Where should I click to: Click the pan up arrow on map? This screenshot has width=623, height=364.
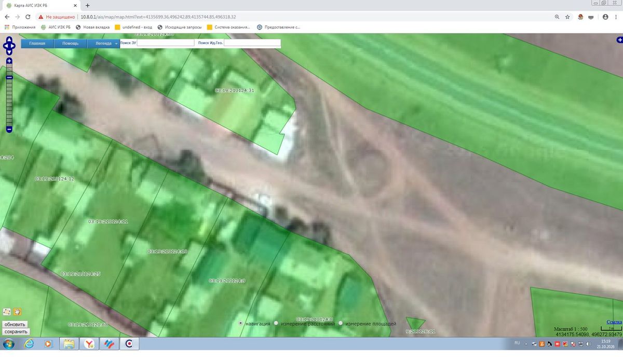pos(9,40)
